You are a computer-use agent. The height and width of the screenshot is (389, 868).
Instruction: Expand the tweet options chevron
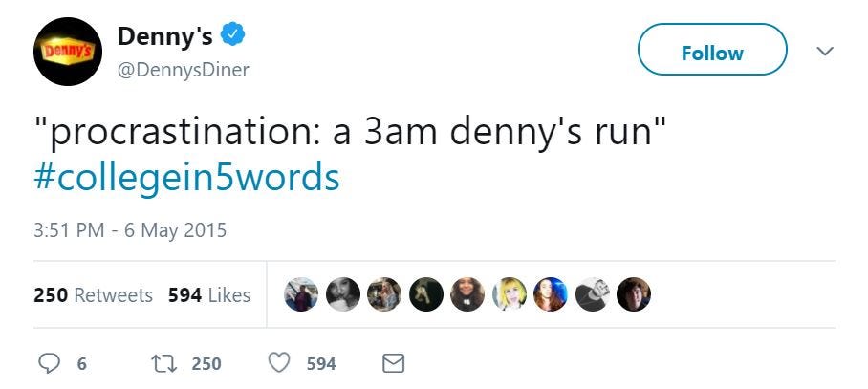click(824, 50)
